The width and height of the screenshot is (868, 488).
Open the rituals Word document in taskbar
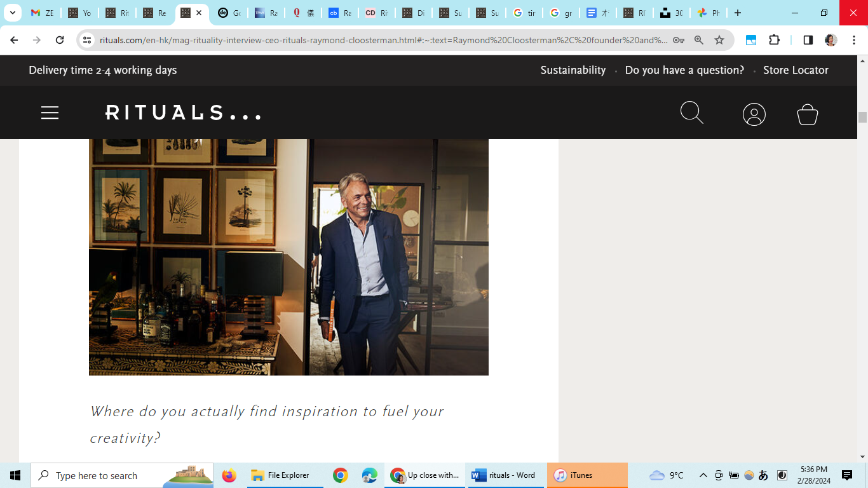coord(505,475)
